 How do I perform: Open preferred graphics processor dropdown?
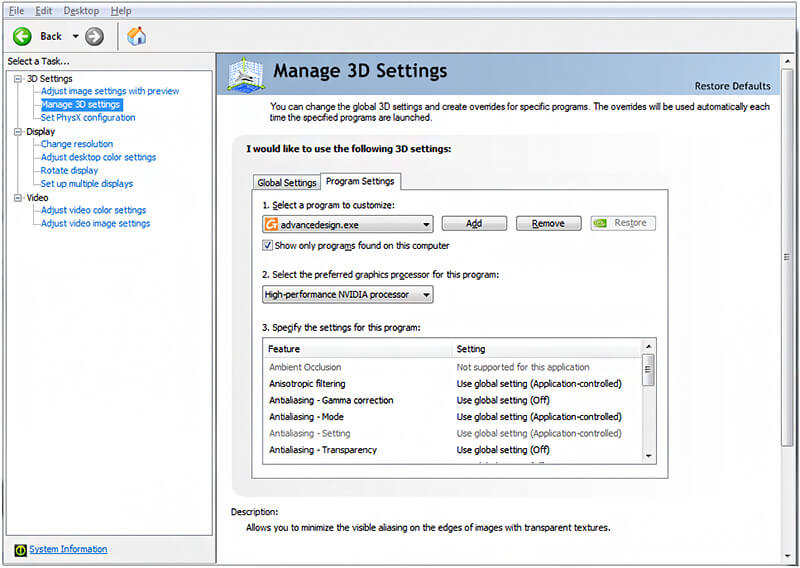tap(347, 294)
